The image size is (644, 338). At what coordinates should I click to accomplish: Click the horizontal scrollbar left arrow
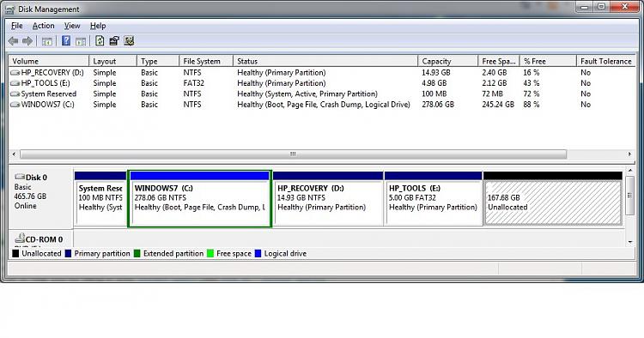pos(14,154)
